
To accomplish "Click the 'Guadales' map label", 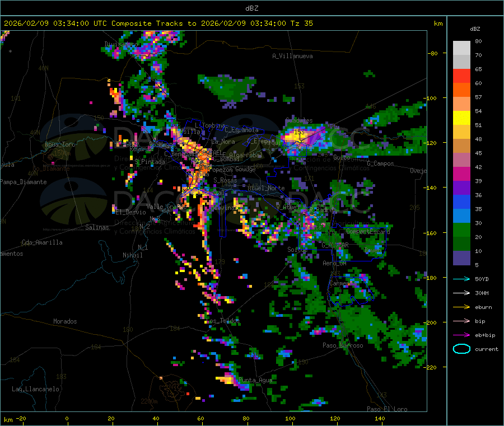I will 299,120.
